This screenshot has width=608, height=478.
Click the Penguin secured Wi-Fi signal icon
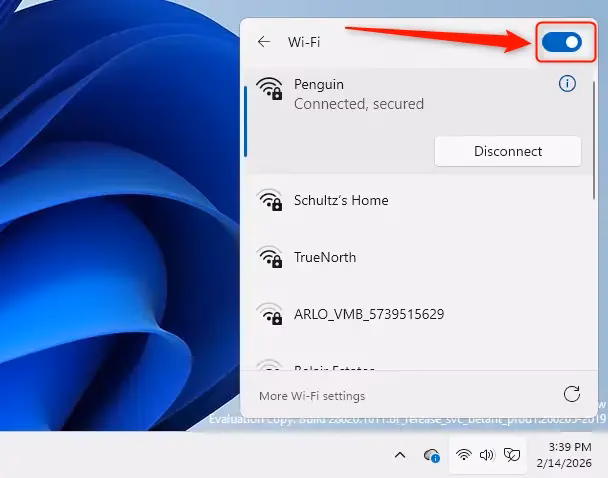tap(269, 89)
